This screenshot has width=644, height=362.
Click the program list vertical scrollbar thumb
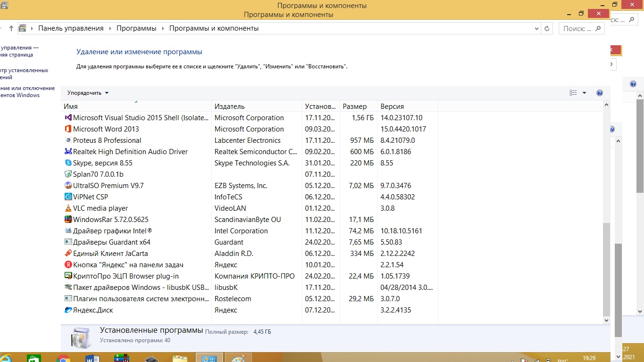[606, 269]
